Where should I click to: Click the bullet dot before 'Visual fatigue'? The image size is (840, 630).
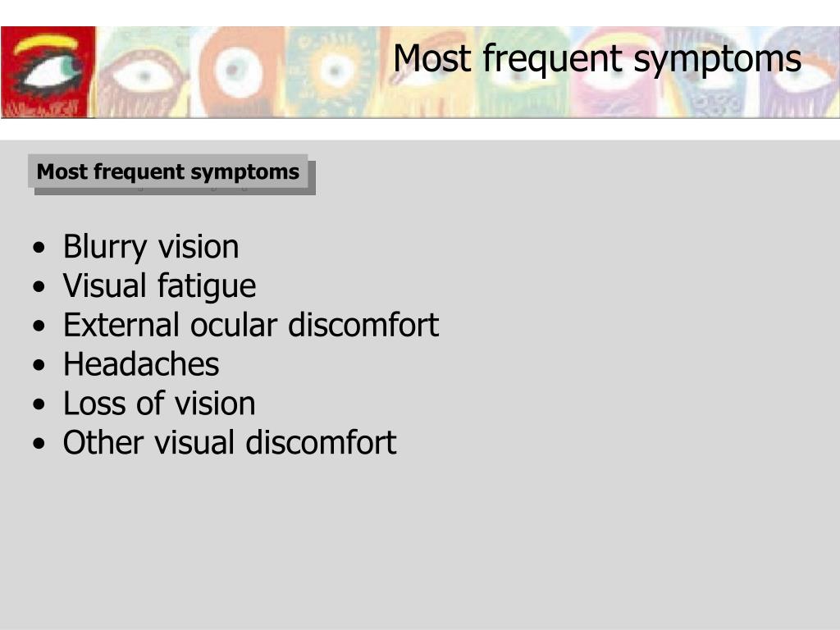39,287
